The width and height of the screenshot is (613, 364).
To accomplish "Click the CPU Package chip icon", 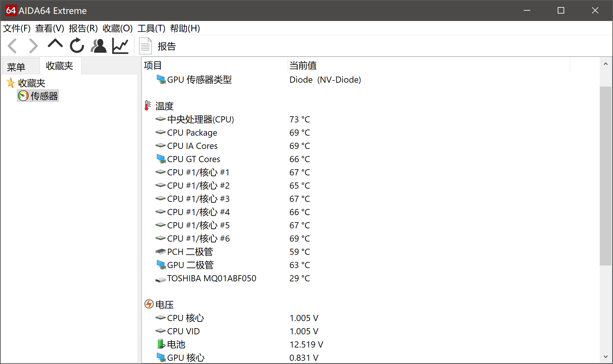I will [x=160, y=132].
